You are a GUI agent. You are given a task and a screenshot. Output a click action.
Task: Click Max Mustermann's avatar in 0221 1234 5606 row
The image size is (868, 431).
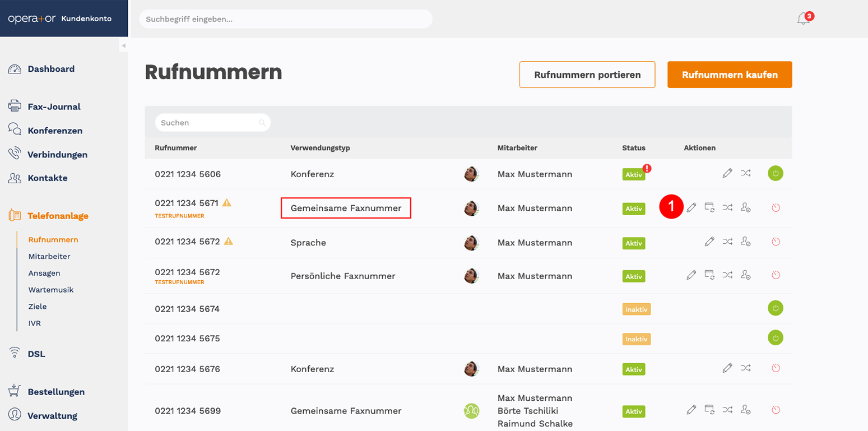pos(472,174)
